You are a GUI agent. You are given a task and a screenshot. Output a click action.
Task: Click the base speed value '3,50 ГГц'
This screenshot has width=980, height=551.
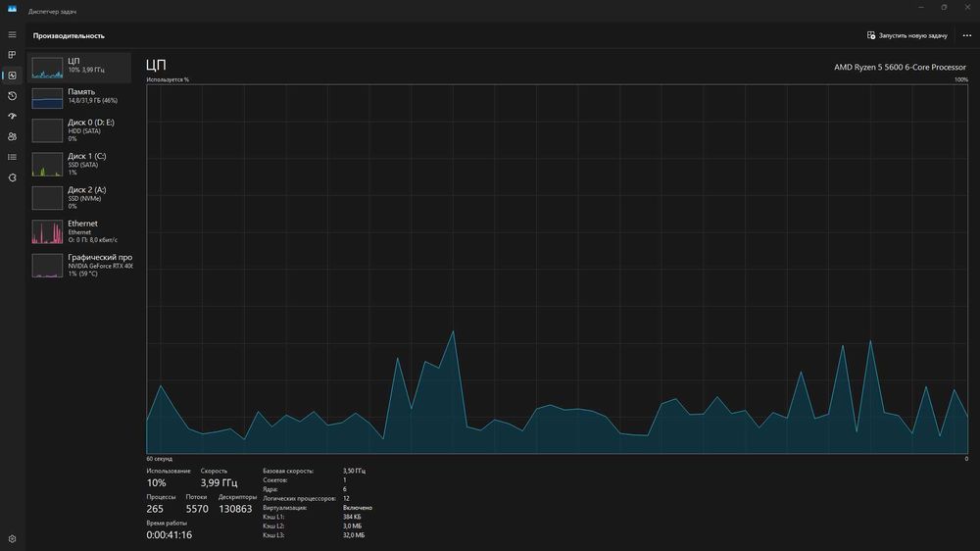(355, 471)
